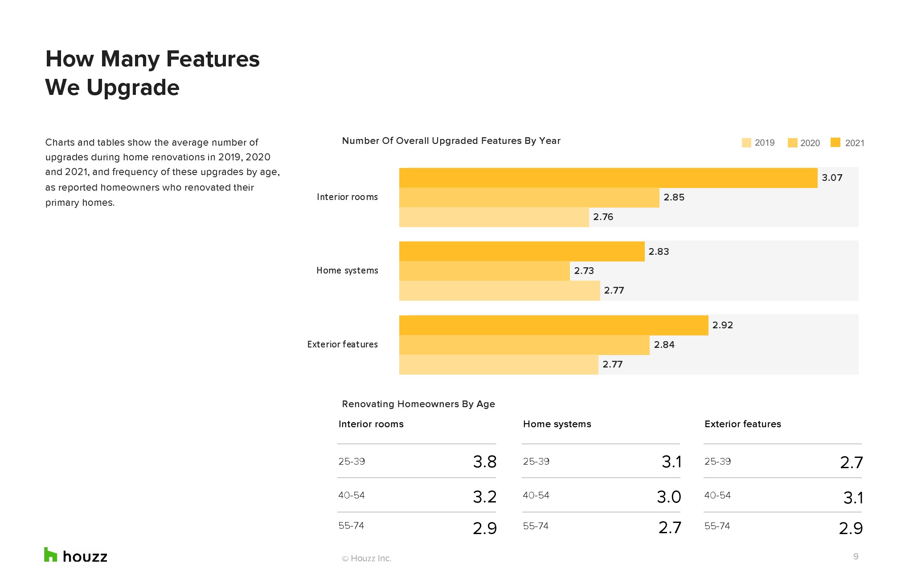
Task: Click the 2019 legend color swatch
Action: [x=746, y=143]
